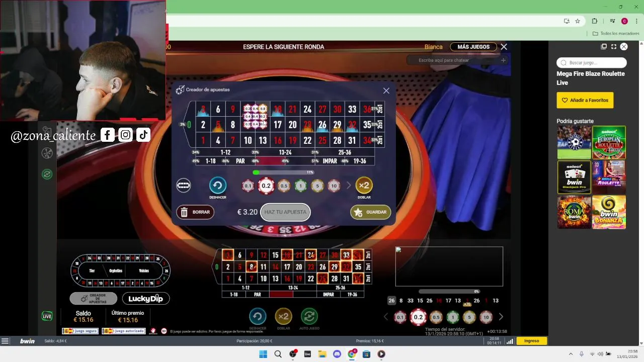Viewport: 644px width, 362px height.
Task: Click the Live icon beside Saldo
Action: [47, 316]
